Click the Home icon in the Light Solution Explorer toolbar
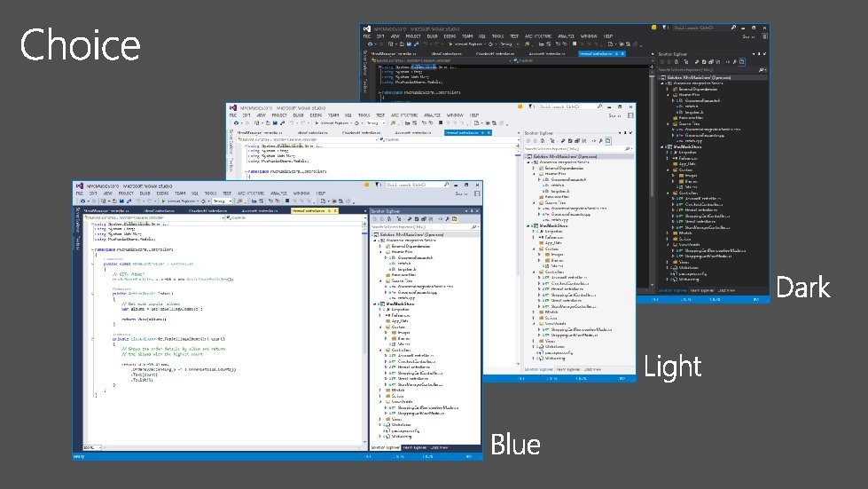The image size is (868, 489). pyautogui.click(x=543, y=140)
